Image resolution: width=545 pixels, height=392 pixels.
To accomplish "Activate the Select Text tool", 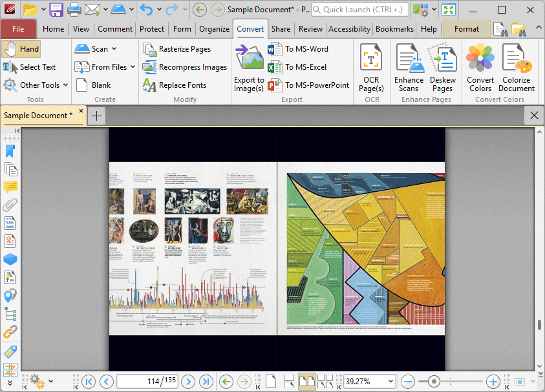I will coord(30,67).
